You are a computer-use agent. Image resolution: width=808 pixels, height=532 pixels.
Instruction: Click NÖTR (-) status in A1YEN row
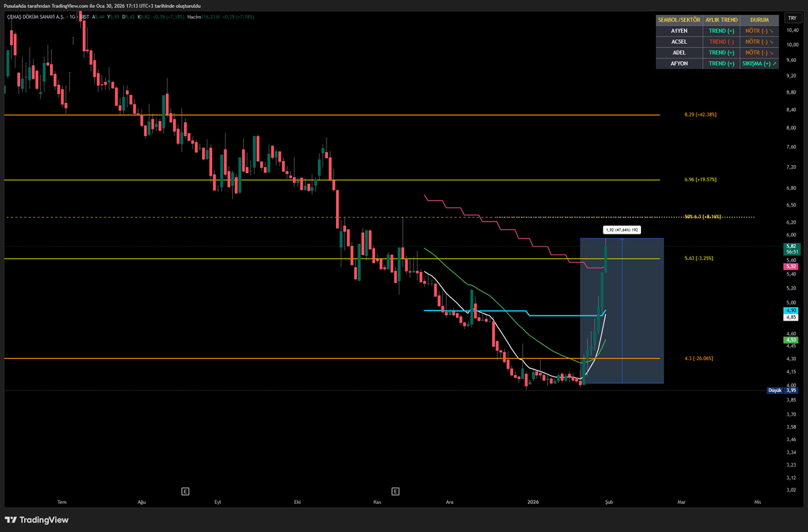(759, 31)
